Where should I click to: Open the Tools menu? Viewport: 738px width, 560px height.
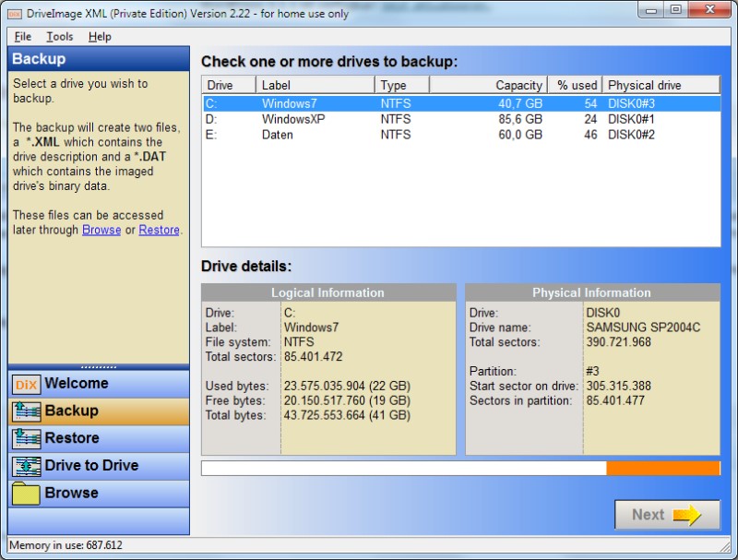(x=60, y=37)
